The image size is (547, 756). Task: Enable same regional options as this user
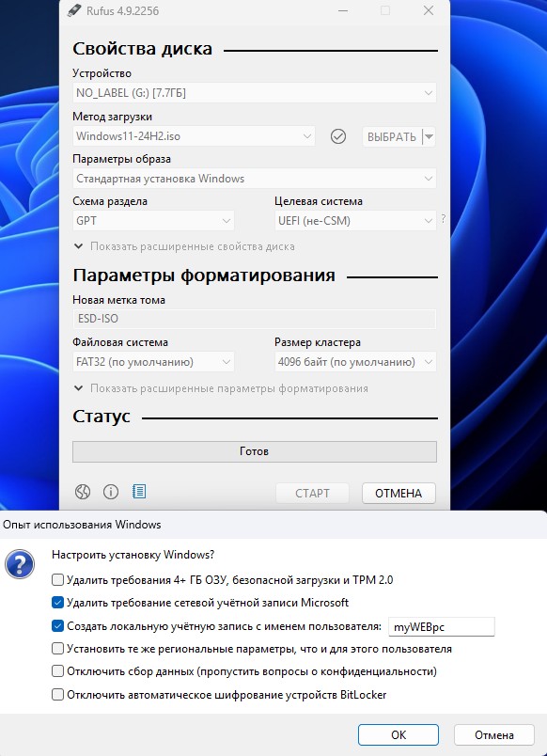tap(57, 649)
